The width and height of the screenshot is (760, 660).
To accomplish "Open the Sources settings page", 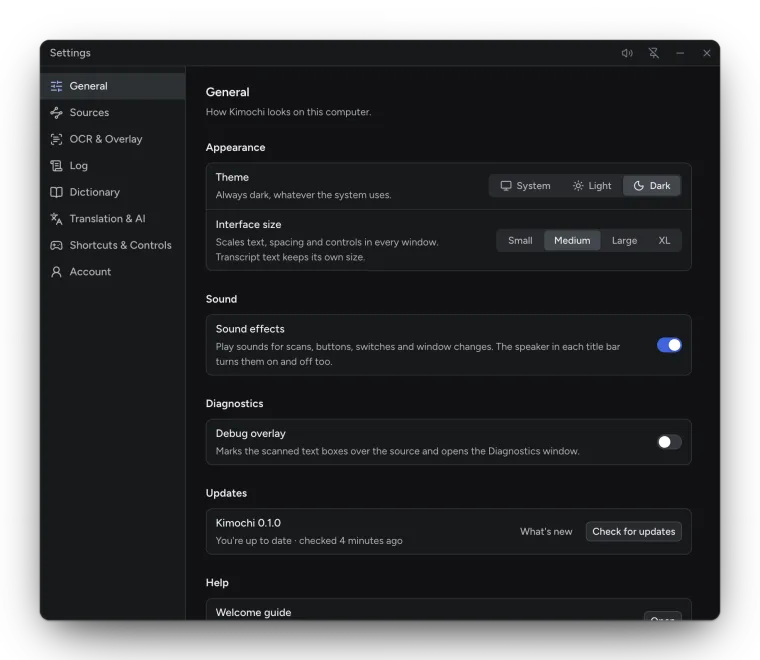I will click(113, 113).
